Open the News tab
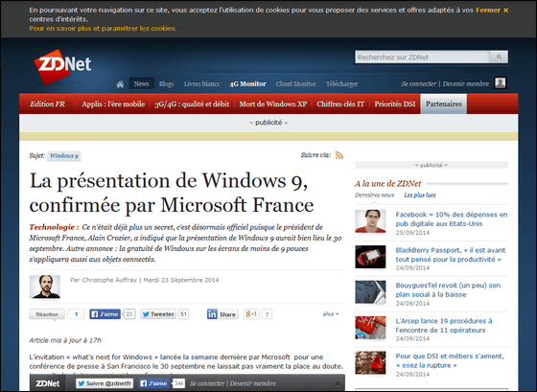Screen dimensions: 537x392 (x=142, y=84)
